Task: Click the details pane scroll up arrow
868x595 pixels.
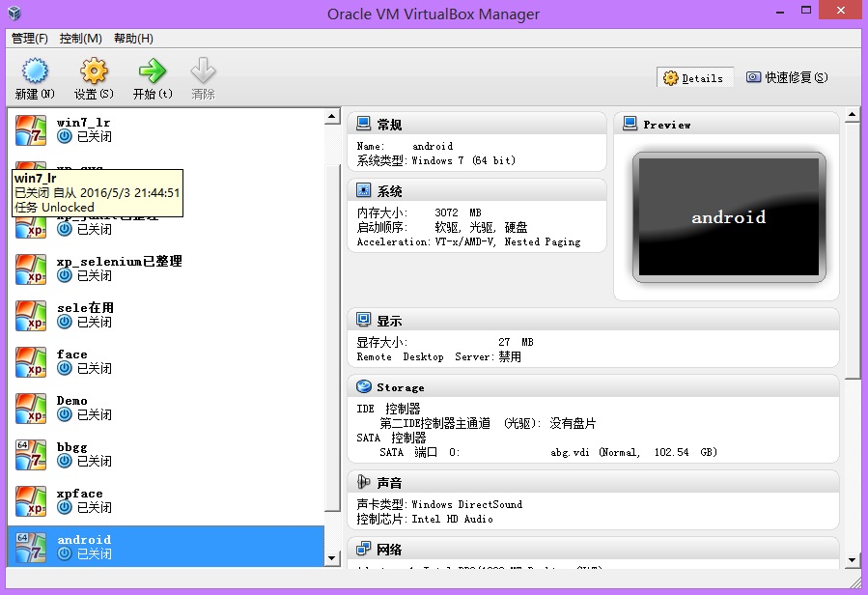Action: pyautogui.click(x=853, y=115)
